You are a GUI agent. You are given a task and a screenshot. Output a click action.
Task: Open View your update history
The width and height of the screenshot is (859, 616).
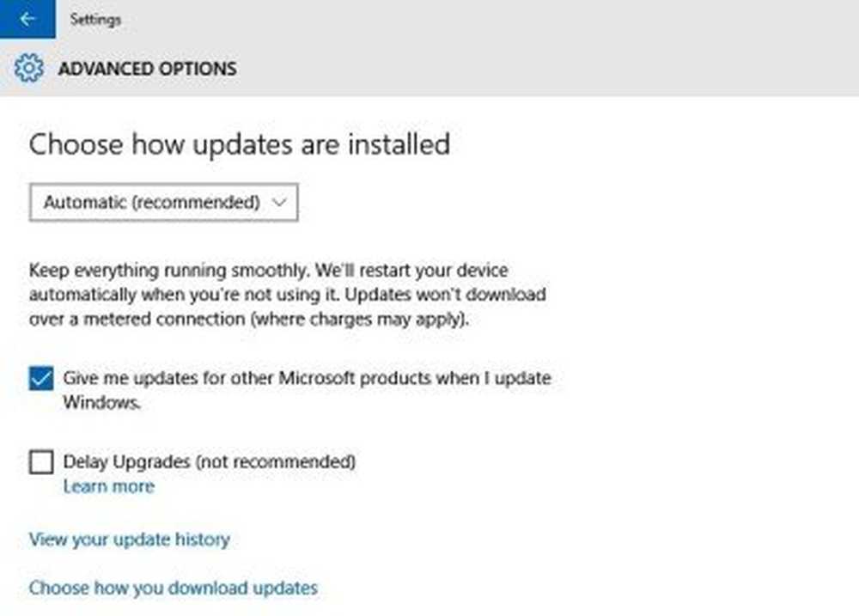(129, 540)
